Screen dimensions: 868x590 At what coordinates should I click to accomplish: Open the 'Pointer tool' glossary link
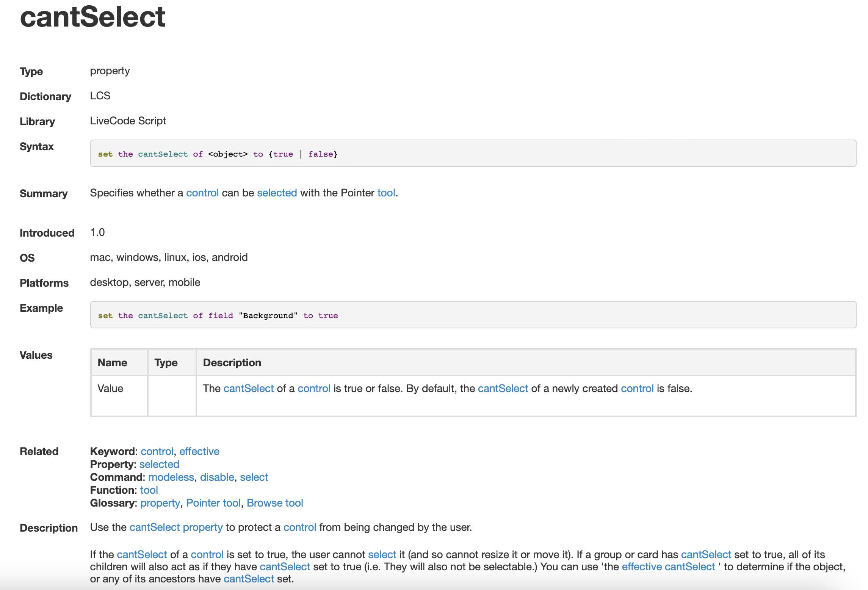click(213, 503)
